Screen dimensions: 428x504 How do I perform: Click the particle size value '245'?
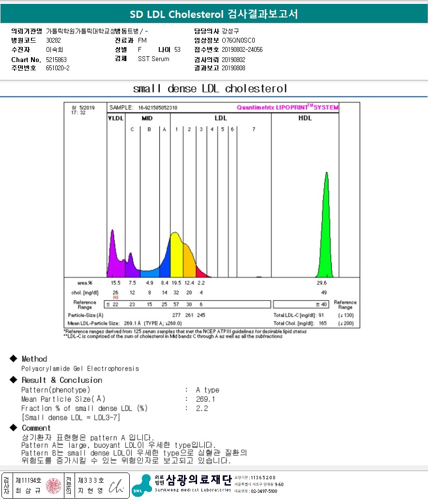[201, 315]
